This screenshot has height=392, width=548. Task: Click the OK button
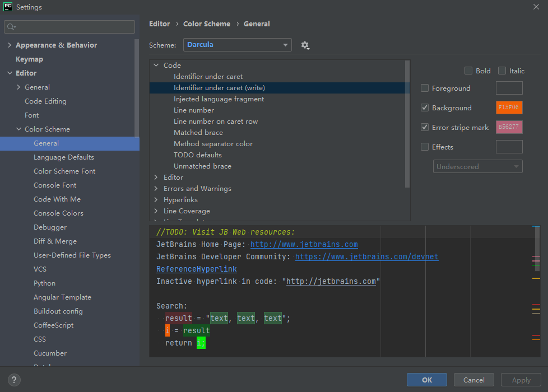(x=427, y=380)
